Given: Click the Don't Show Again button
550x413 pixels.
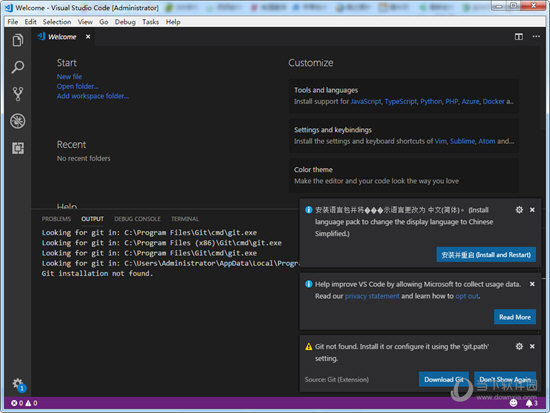Looking at the screenshot, I should [505, 379].
